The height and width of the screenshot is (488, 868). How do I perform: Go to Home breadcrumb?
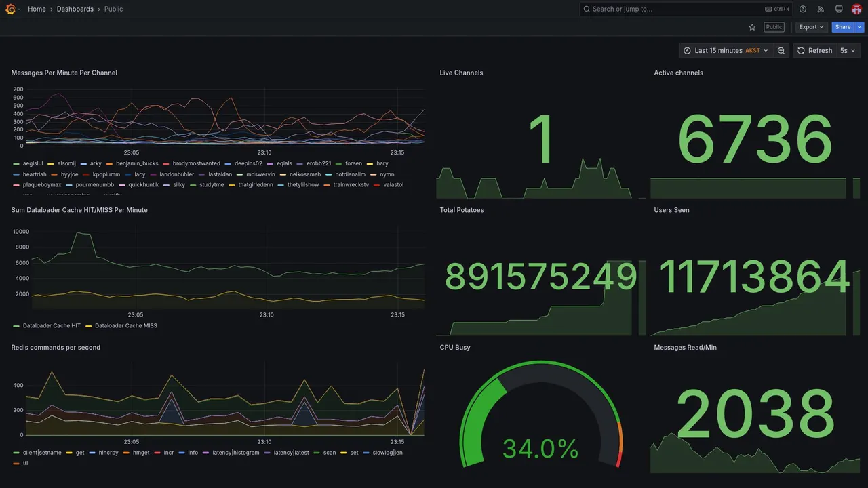[37, 9]
